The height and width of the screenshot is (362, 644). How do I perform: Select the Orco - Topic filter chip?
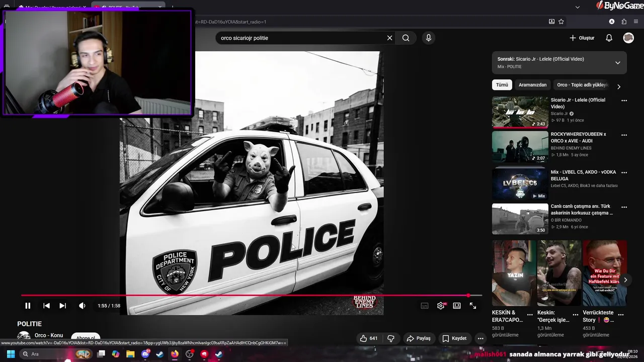[x=582, y=85]
